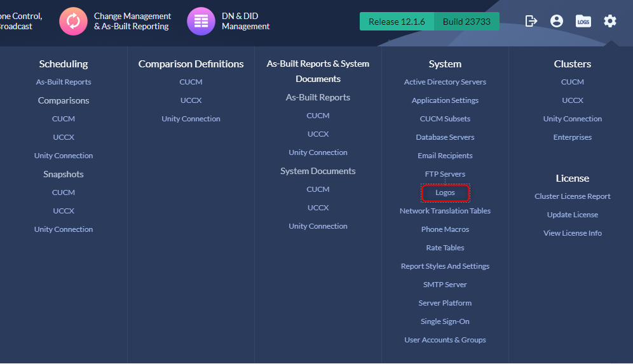Open CUCM under Clusters
The image size is (633, 364).
pos(573,82)
